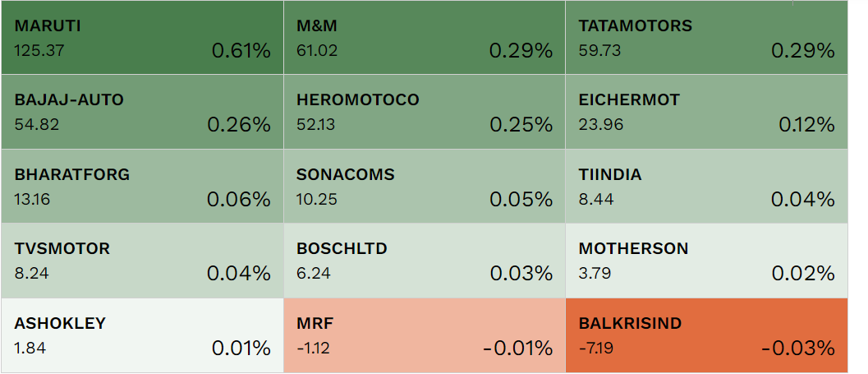
Task: Select the SONACOMS tile
Action: pyautogui.click(x=424, y=187)
